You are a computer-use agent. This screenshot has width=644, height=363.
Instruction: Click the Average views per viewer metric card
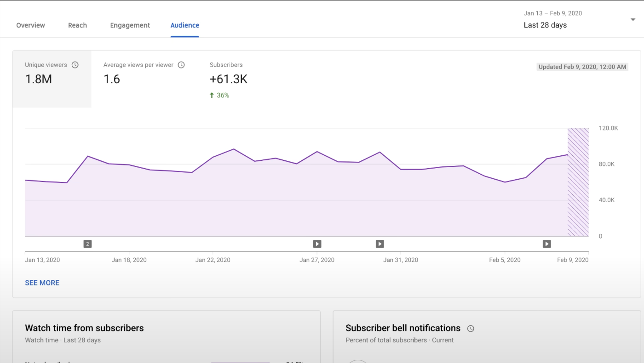[x=138, y=79]
